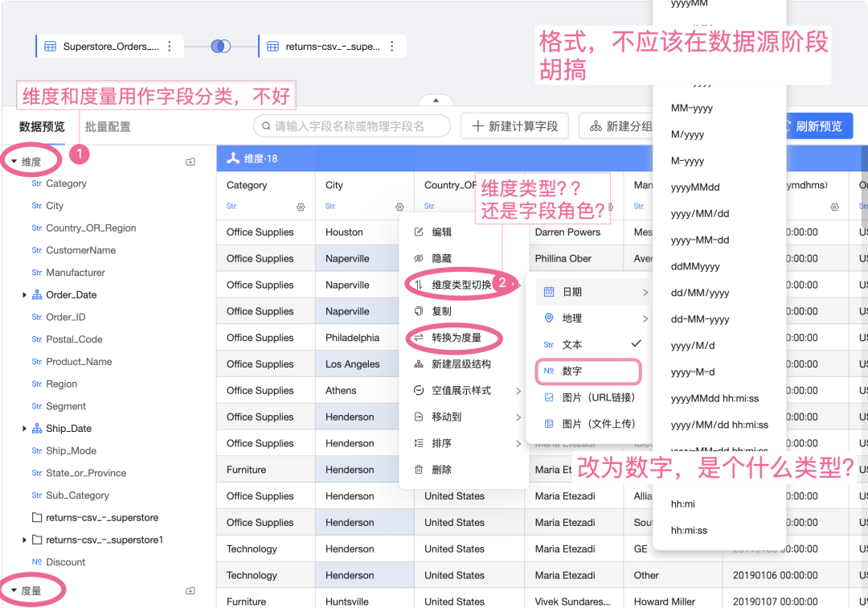This screenshot has width=868, height=608.
Task: Select 数字 as the dimension type
Action: point(572,371)
